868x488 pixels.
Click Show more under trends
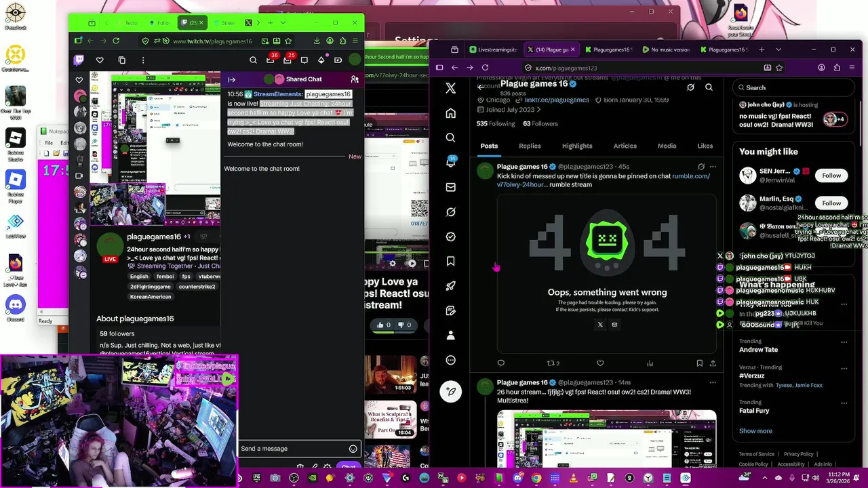click(x=755, y=431)
